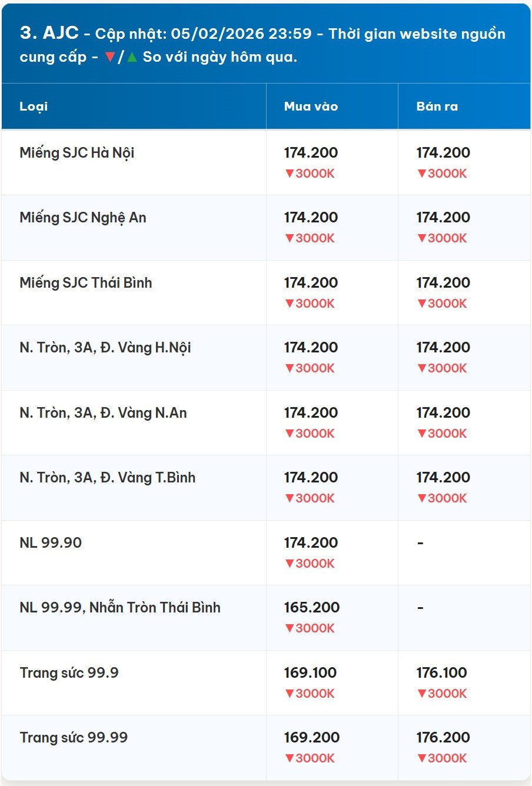Screen dimensions: 532x786
Task: Click the red arrow under Miếng SJC Nghệ An sell price
Action: [x=422, y=238]
